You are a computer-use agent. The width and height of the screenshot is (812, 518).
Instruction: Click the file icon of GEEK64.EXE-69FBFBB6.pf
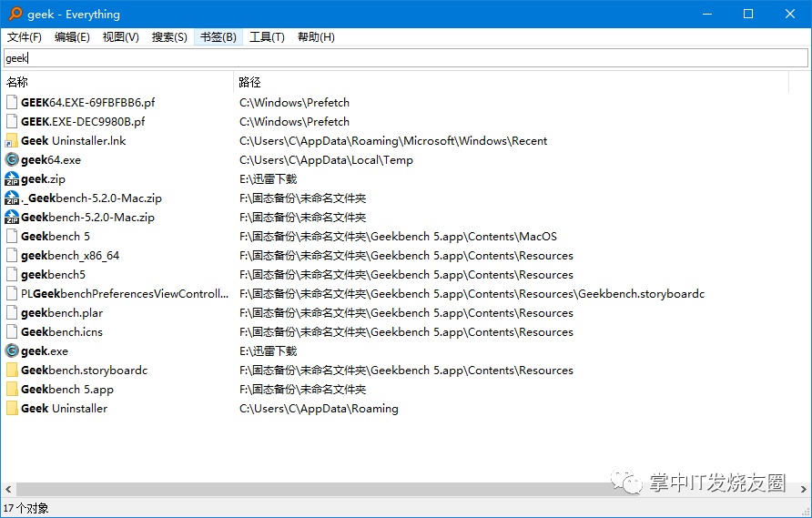coord(12,103)
